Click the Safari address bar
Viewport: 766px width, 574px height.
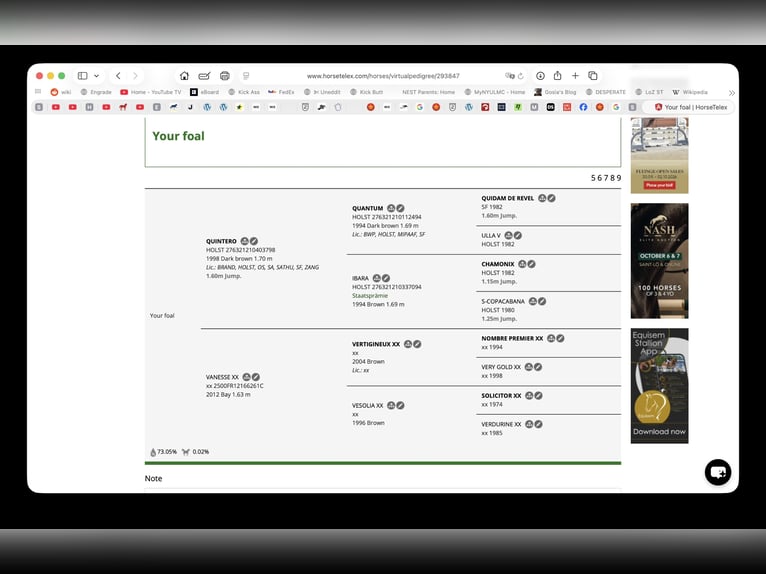(383, 76)
